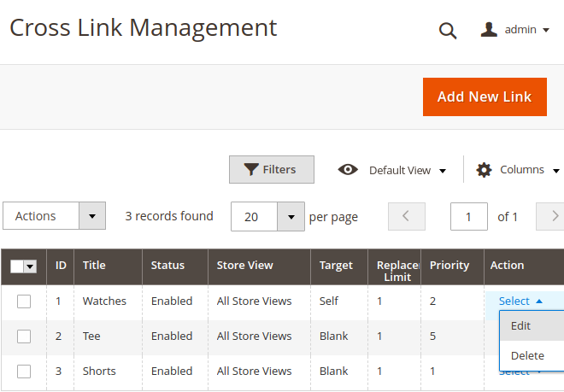
Task: Go to the previous page arrow
Action: 406,217
